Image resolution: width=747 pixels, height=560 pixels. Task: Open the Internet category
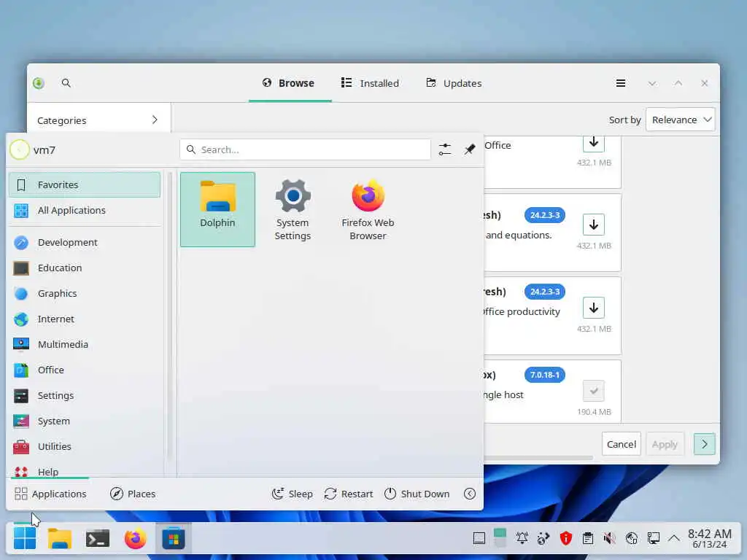tap(85, 319)
